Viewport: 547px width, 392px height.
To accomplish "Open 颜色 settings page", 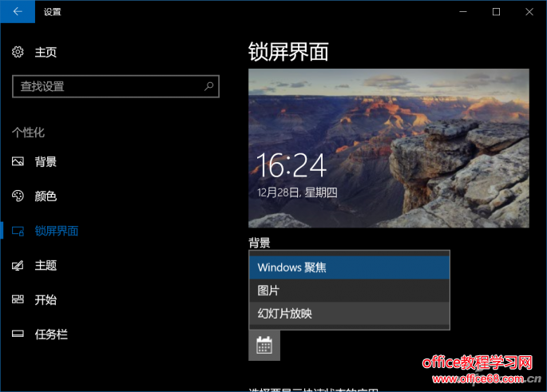I will pos(46,196).
